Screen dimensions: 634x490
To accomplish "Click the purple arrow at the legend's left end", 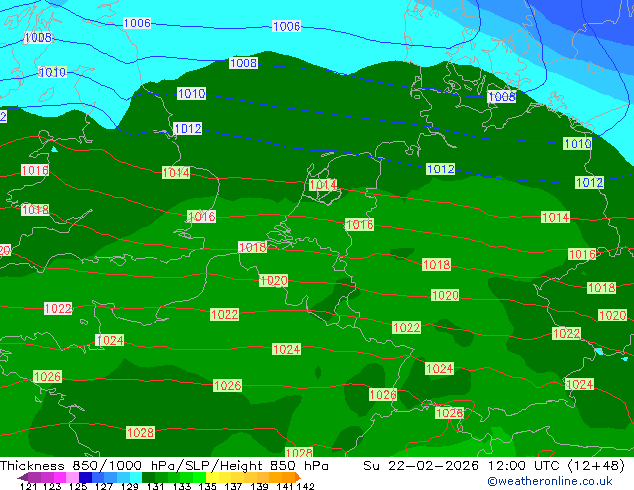I will coord(22,477).
